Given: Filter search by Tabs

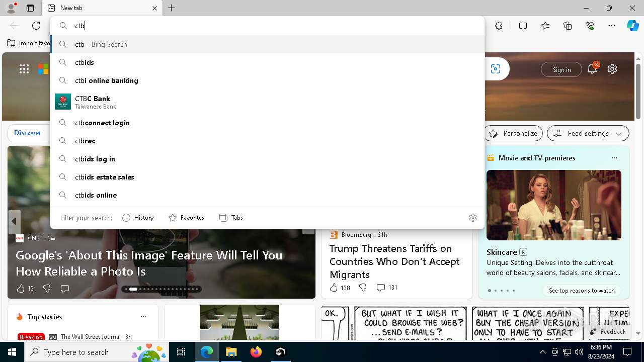Looking at the screenshot, I should [x=231, y=218].
